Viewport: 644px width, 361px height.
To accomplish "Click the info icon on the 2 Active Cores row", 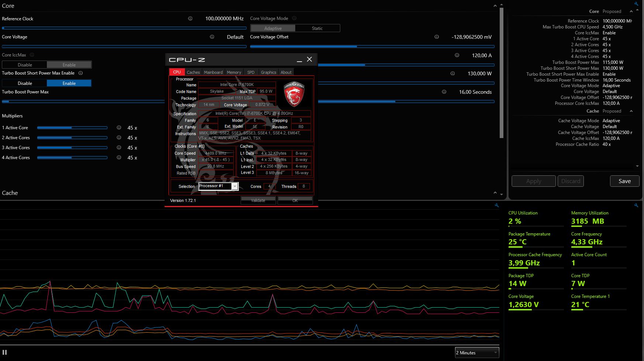I will (x=119, y=138).
